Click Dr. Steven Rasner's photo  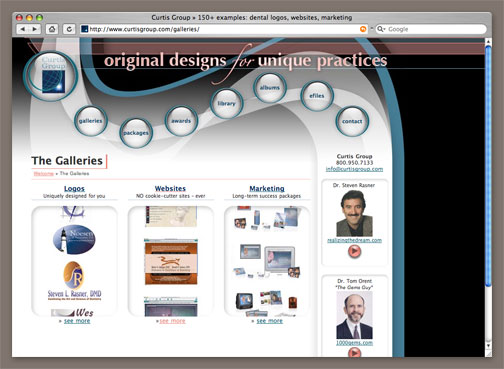point(354,214)
